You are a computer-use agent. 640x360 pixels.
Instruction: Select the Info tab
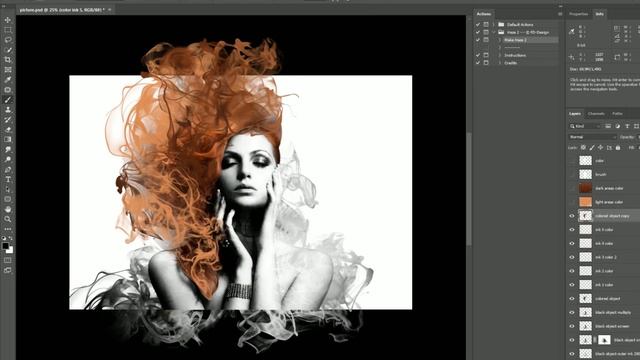(x=599, y=14)
